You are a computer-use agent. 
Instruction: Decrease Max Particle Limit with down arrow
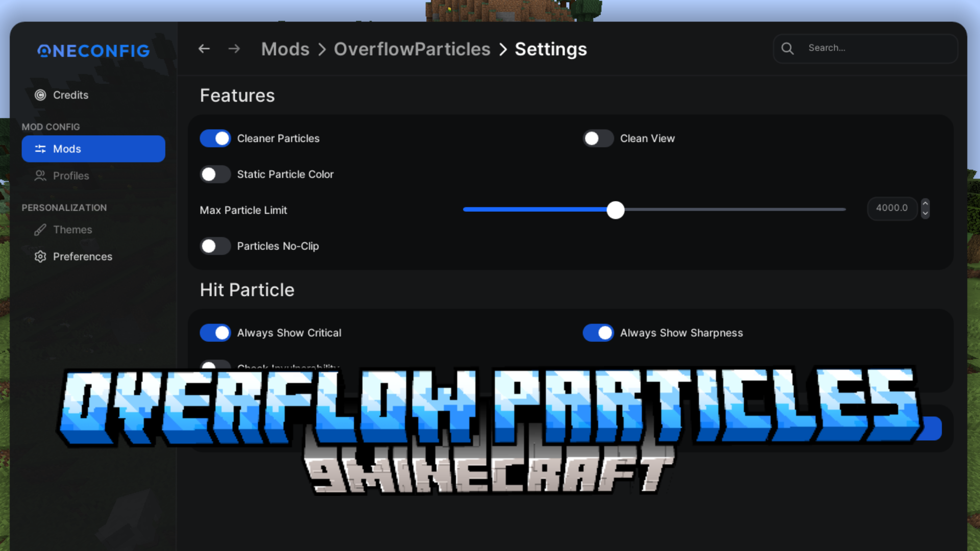pyautogui.click(x=925, y=214)
